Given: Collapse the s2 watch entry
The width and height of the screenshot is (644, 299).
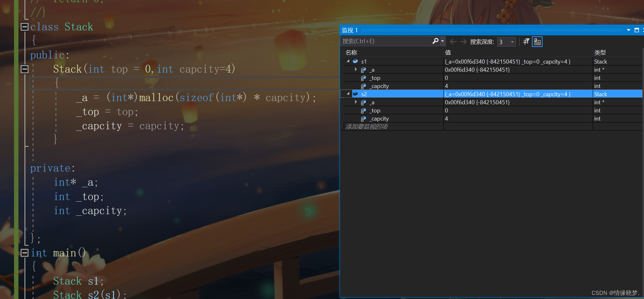Looking at the screenshot, I should tap(348, 94).
